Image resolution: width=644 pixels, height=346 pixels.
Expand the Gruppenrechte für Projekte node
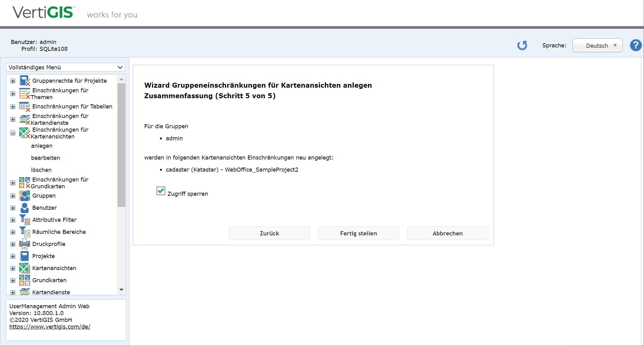[x=13, y=81]
